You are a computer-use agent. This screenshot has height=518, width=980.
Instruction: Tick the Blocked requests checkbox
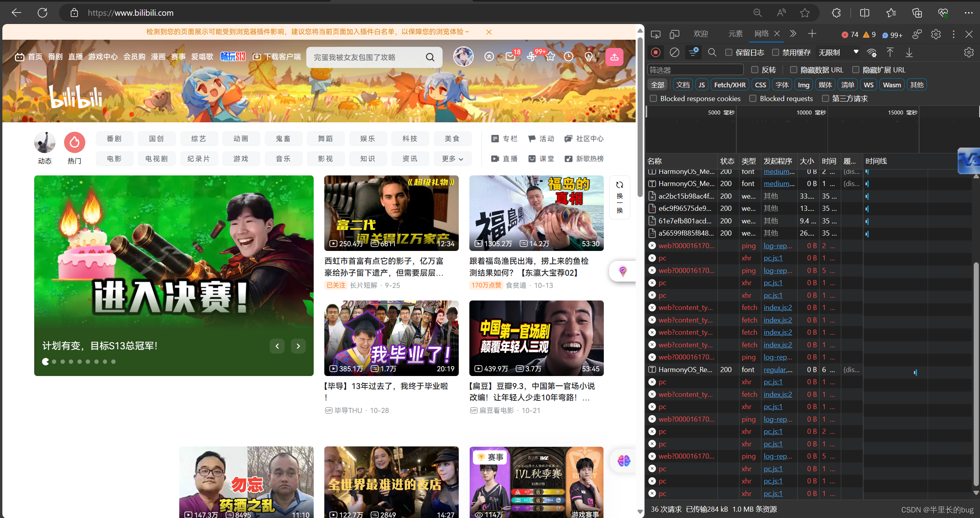[x=753, y=98]
